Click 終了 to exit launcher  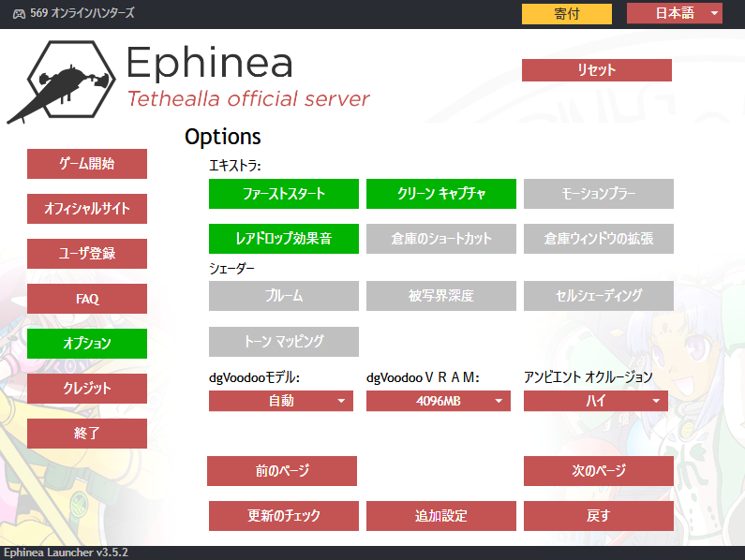(x=87, y=434)
